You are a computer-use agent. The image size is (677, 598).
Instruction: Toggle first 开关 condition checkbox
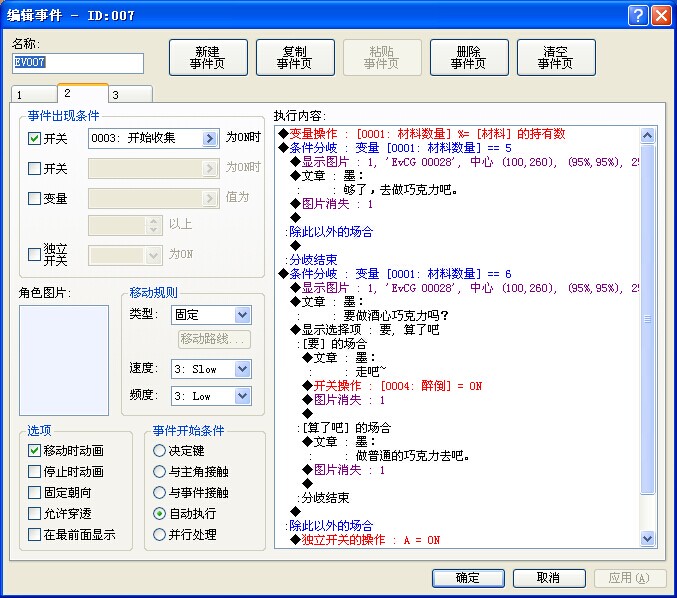coord(34,139)
